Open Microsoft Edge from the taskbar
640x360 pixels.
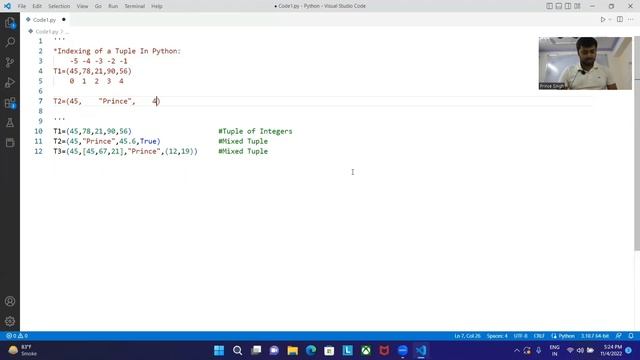pyautogui.click(x=311, y=351)
